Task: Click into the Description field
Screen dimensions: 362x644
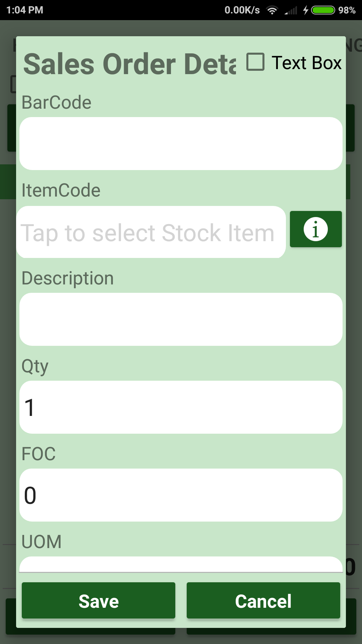Action: (x=181, y=319)
